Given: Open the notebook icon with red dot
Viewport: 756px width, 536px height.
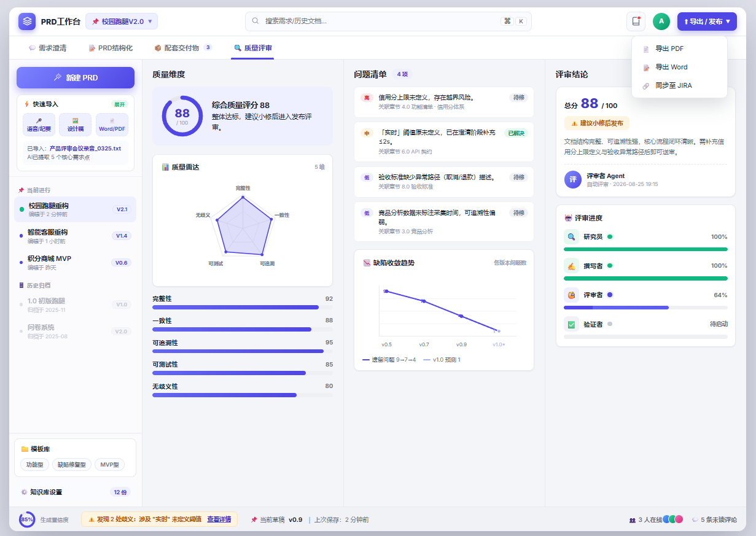Looking at the screenshot, I should pos(636,21).
